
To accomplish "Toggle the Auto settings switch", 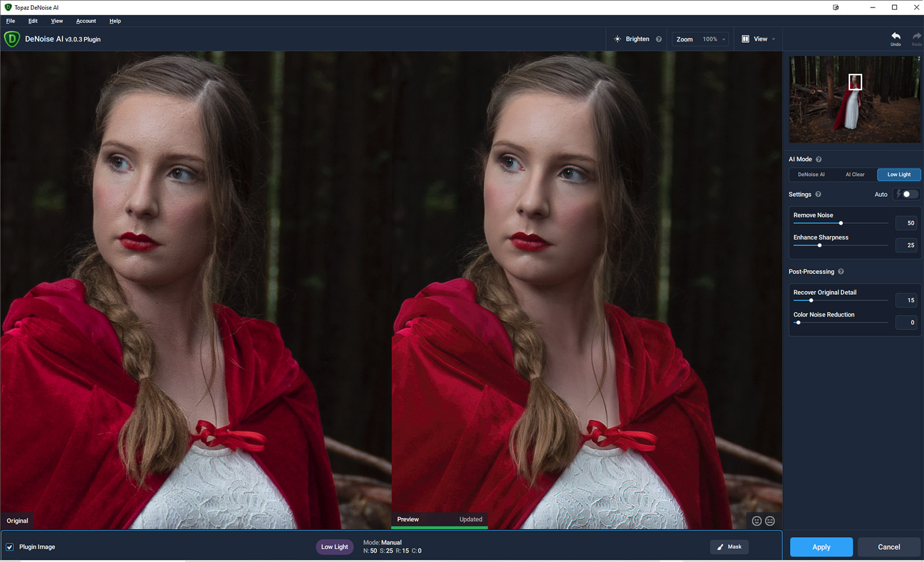I will [906, 194].
